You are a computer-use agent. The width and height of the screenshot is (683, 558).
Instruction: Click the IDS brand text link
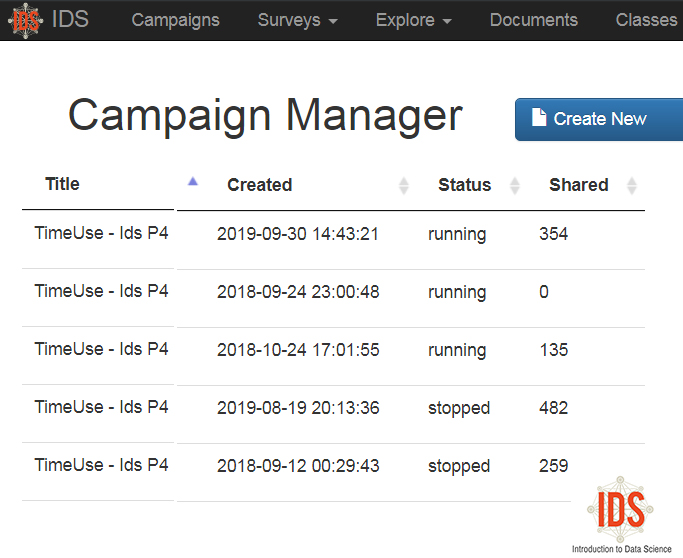(x=72, y=20)
